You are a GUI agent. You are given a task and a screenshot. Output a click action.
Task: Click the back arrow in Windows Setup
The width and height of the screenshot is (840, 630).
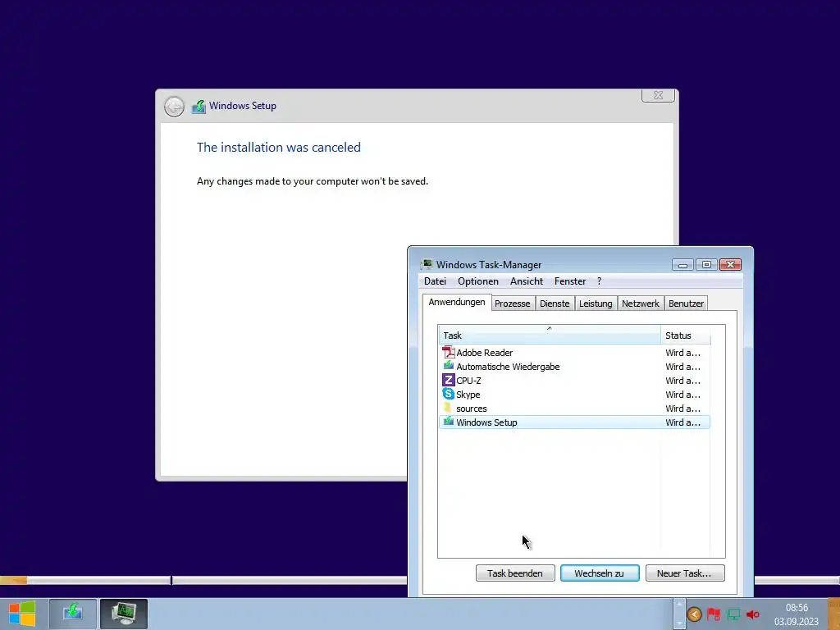coord(174,106)
